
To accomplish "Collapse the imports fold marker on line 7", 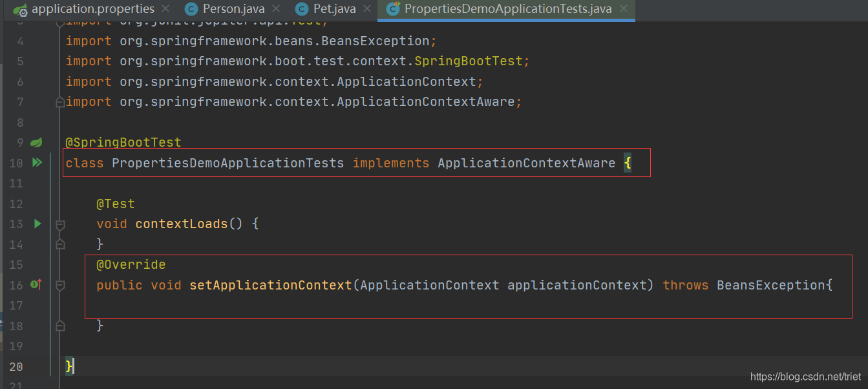I will [x=60, y=102].
